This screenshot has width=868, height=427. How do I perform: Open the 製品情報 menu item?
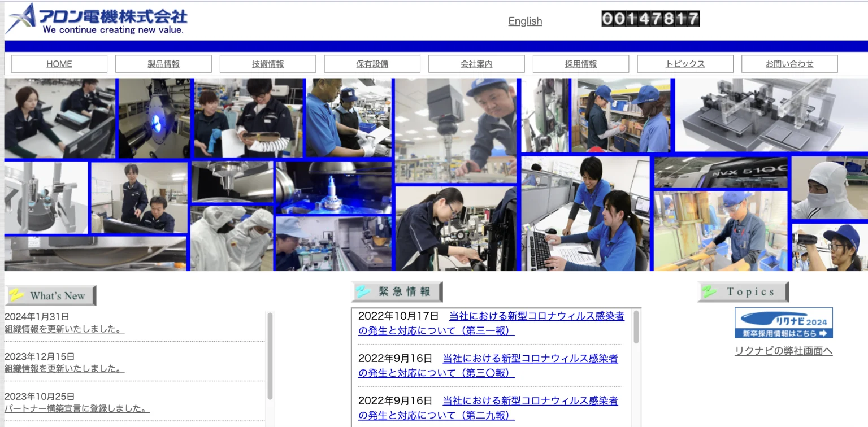pos(163,64)
